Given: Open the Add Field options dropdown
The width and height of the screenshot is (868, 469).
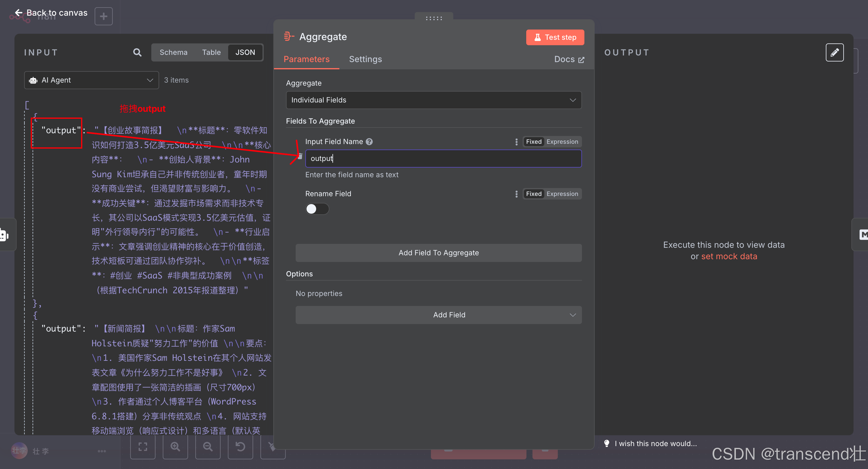Looking at the screenshot, I should pyautogui.click(x=439, y=315).
